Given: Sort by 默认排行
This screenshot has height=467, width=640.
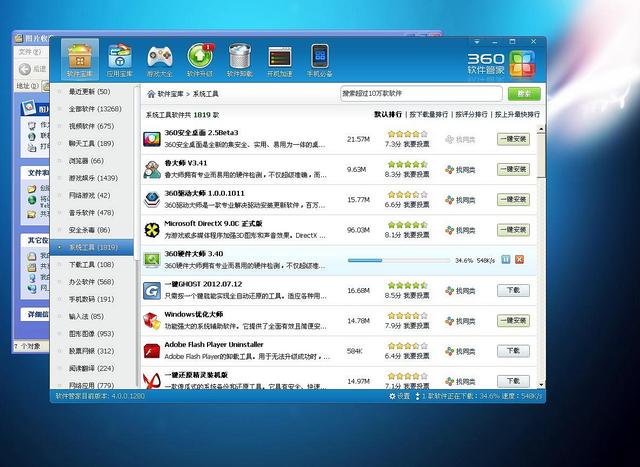Looking at the screenshot, I should [x=388, y=115].
